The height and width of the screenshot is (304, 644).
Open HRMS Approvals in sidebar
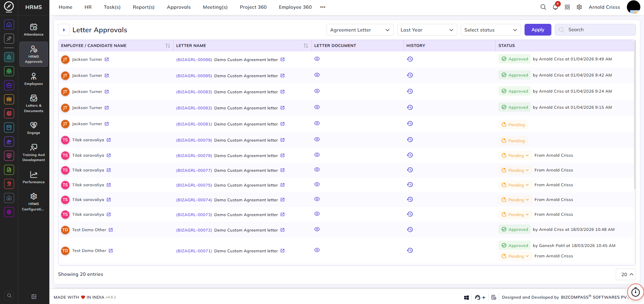click(x=34, y=54)
